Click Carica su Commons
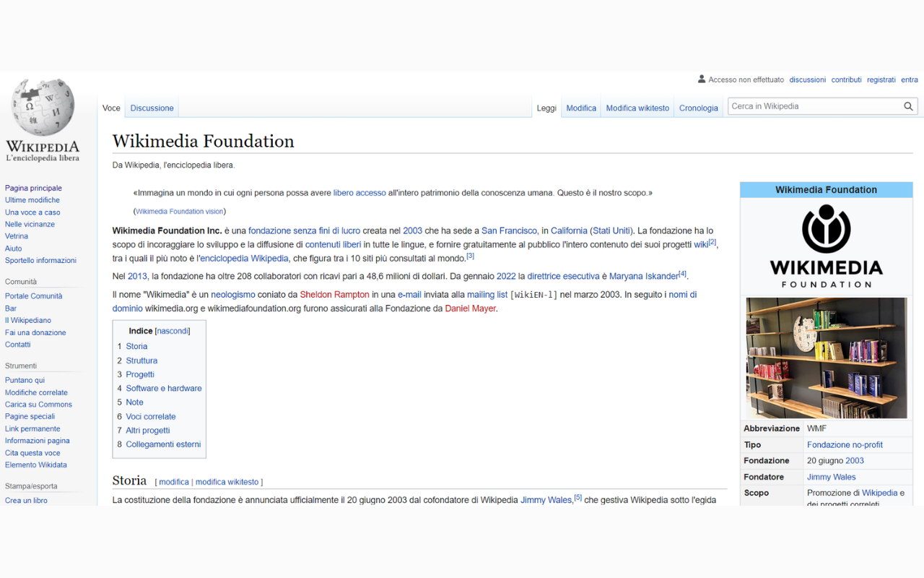The image size is (924, 578). 38,405
